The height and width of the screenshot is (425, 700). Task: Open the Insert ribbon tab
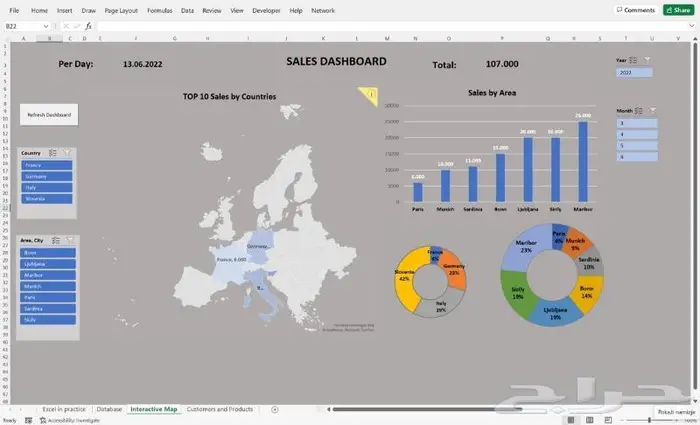pyautogui.click(x=65, y=10)
